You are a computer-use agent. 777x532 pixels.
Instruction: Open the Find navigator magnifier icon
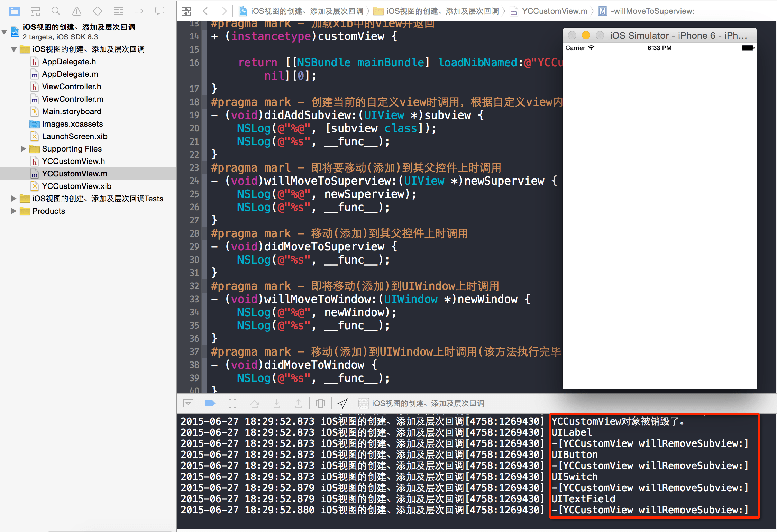[x=56, y=11]
